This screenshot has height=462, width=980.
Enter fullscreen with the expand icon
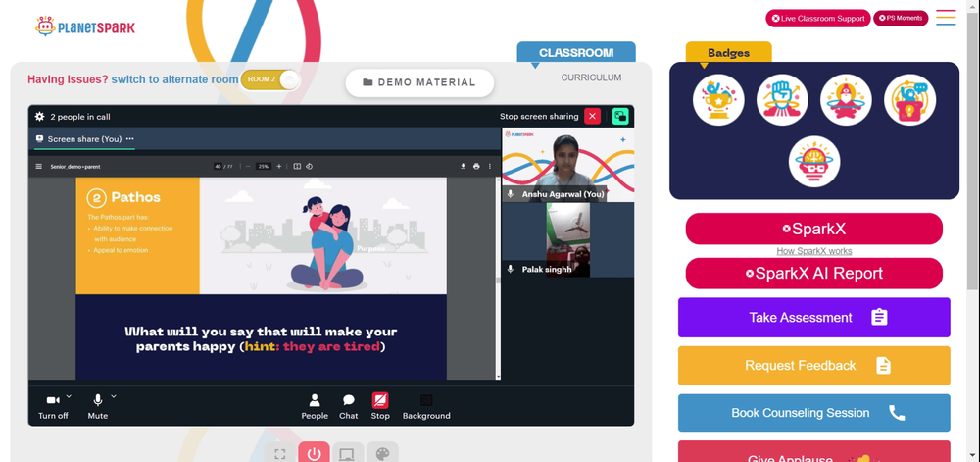(x=280, y=454)
